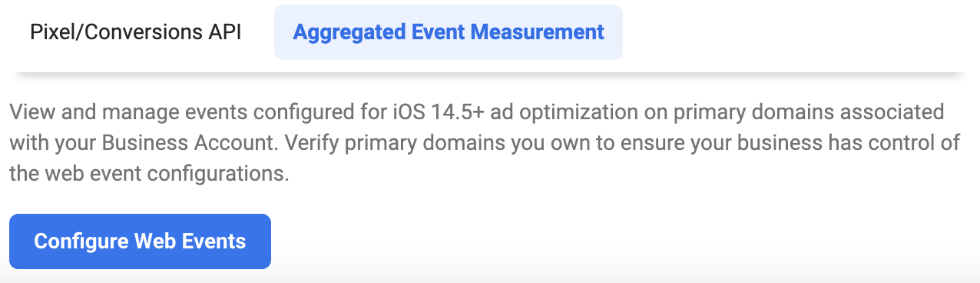980x283 pixels.
Task: Click the word "Configure" on the blue button
Action: [81, 241]
